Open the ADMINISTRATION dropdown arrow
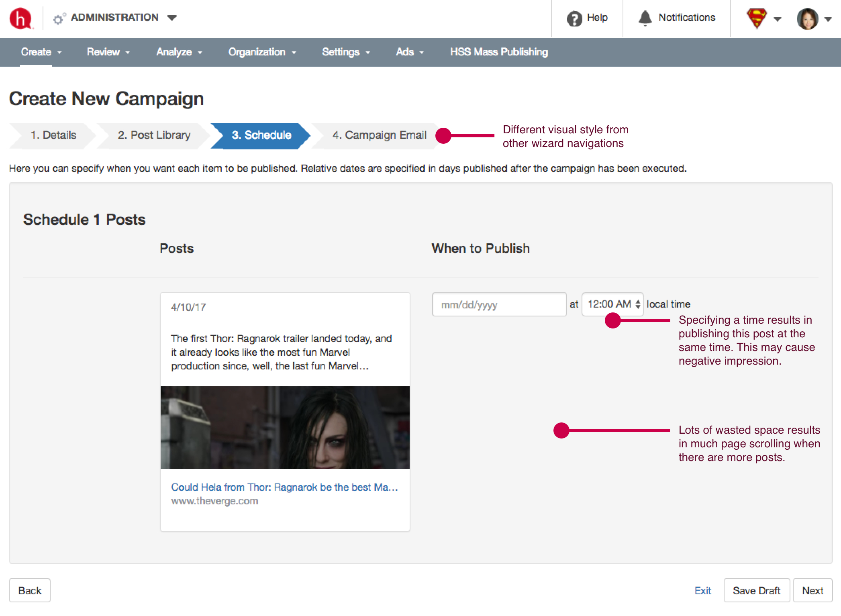This screenshot has width=841, height=616. [172, 18]
